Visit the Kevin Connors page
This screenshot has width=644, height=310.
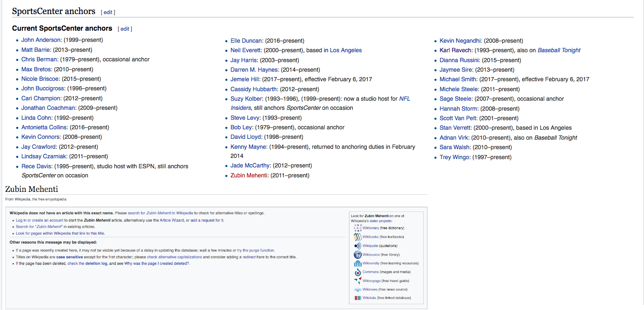point(41,137)
